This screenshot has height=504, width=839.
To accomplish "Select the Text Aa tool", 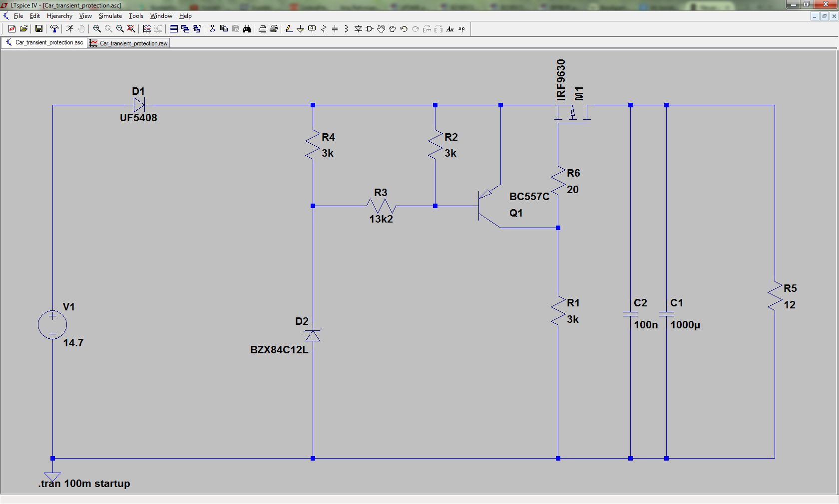I will (450, 29).
